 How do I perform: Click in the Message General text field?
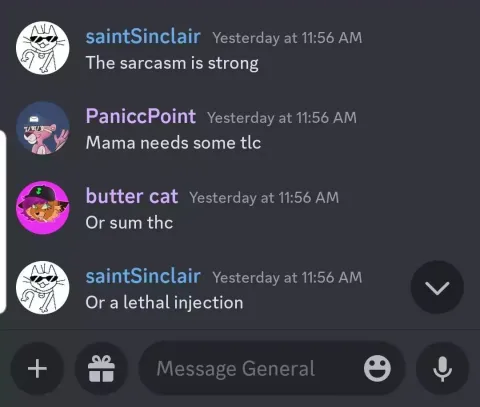253,369
